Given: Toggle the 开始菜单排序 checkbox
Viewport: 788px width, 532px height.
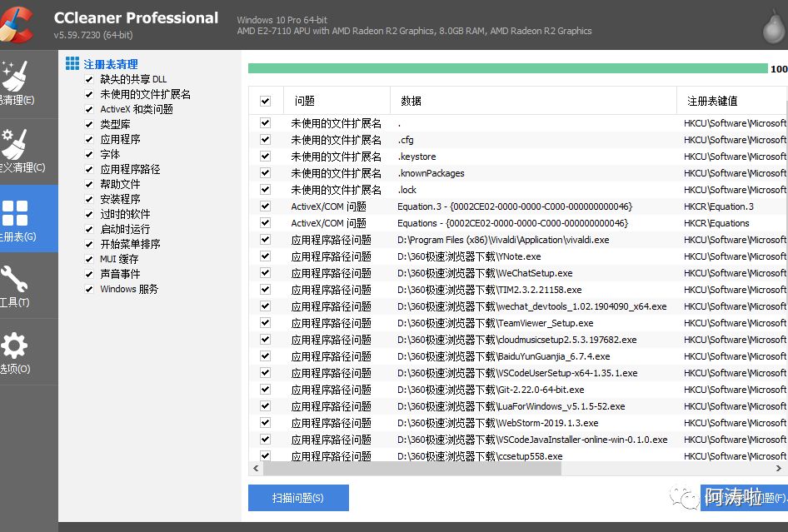Looking at the screenshot, I should tap(89, 244).
